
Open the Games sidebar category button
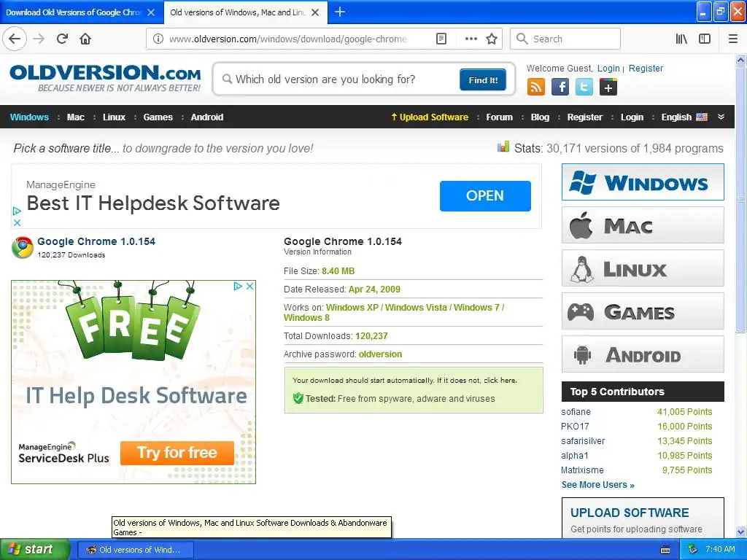[643, 311]
